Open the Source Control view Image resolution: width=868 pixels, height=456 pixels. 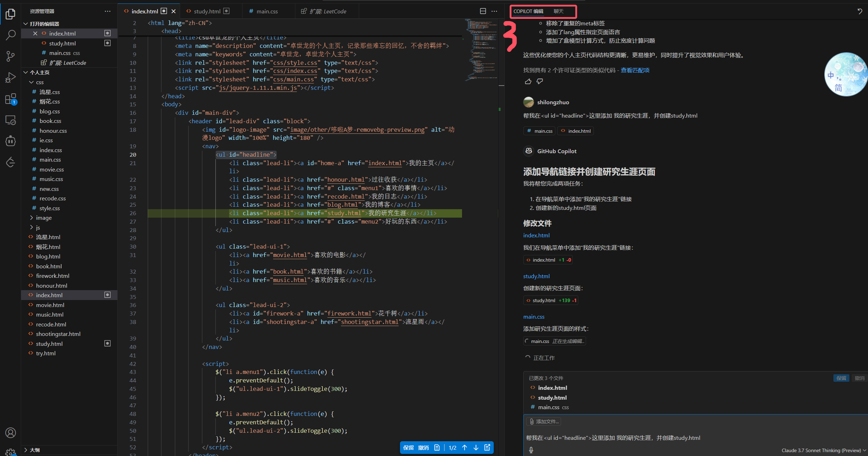pos(11,56)
